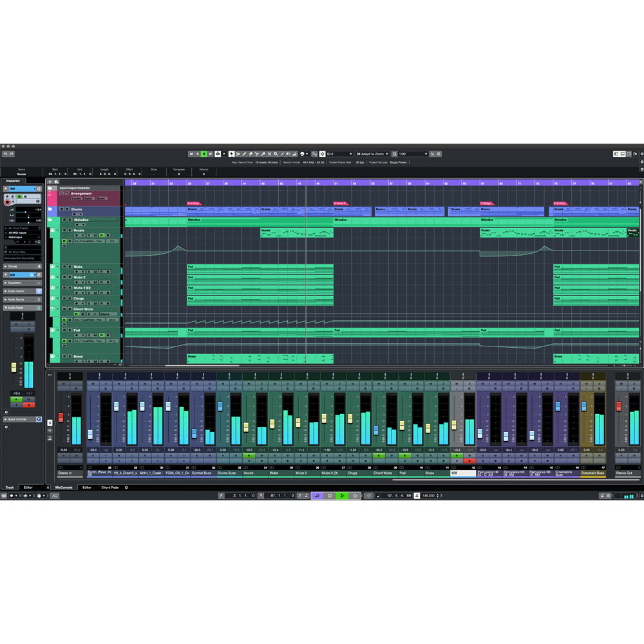
Task: Open the lower zone Editor tab
Action: coord(87,488)
